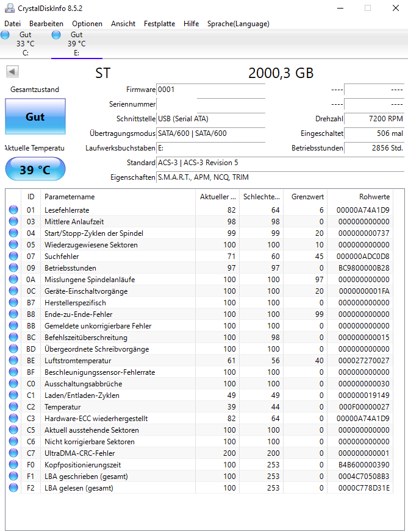
Task: Click the Gut health status button
Action: (x=35, y=117)
